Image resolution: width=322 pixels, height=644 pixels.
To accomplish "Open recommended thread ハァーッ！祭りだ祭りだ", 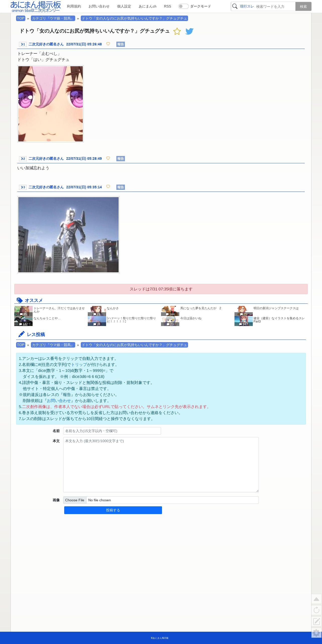I will pyautogui.click(x=131, y=320).
